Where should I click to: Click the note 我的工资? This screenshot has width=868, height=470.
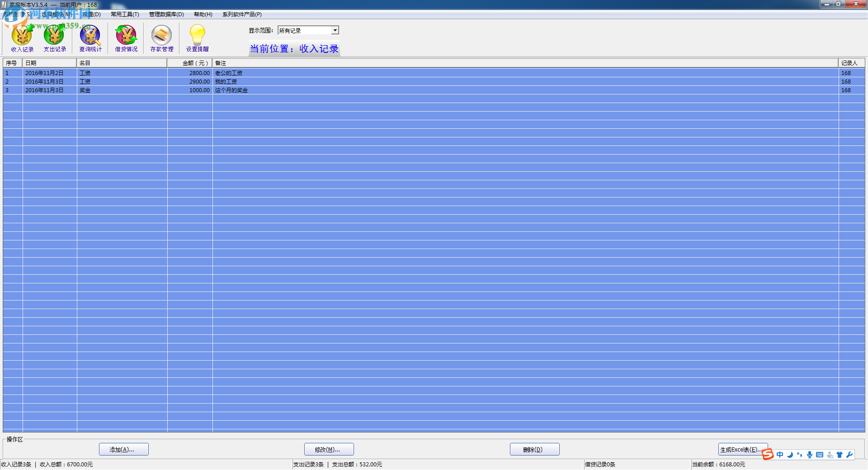226,82
